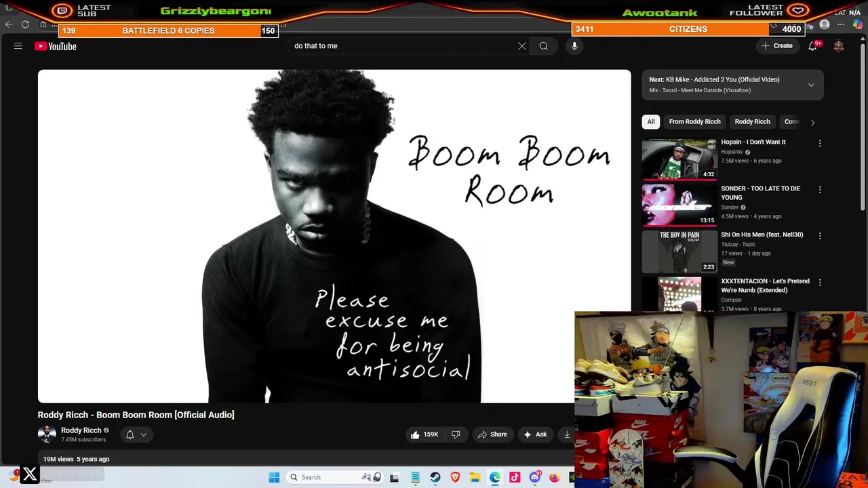868x488 pixels.
Task: Open the YouTube guide hamburger menu
Action: (18, 46)
